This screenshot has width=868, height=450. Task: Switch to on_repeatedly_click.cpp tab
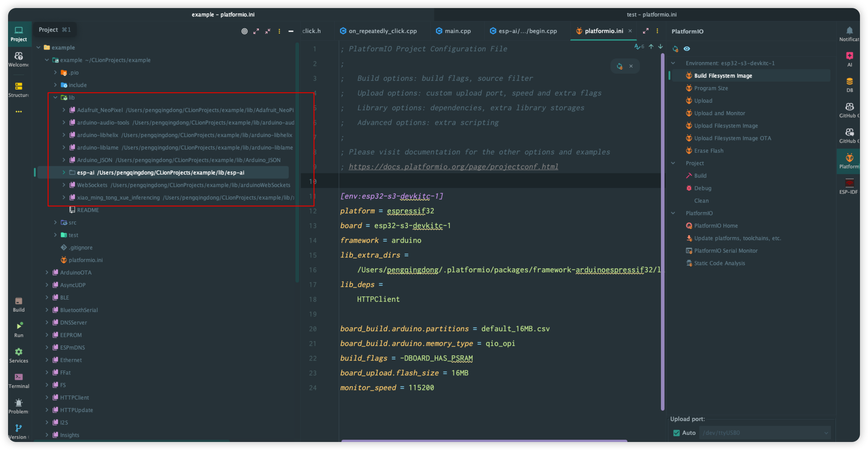point(382,31)
